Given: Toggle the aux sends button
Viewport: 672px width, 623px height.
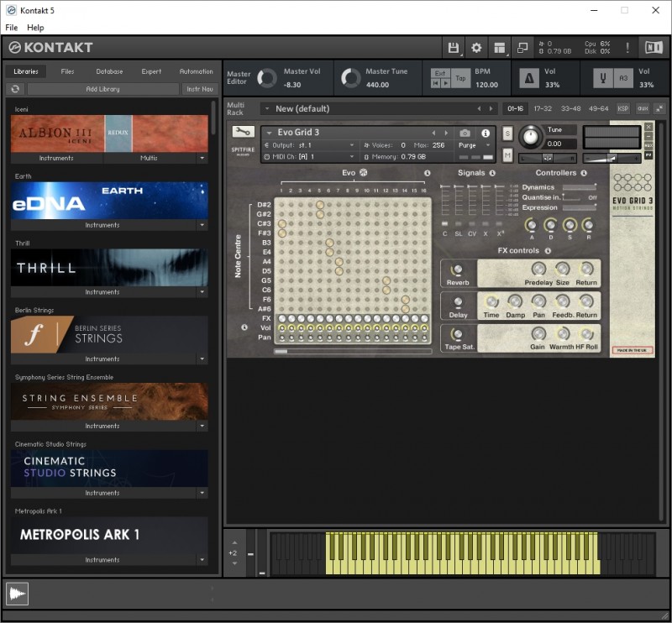Looking at the screenshot, I should coord(643,109).
